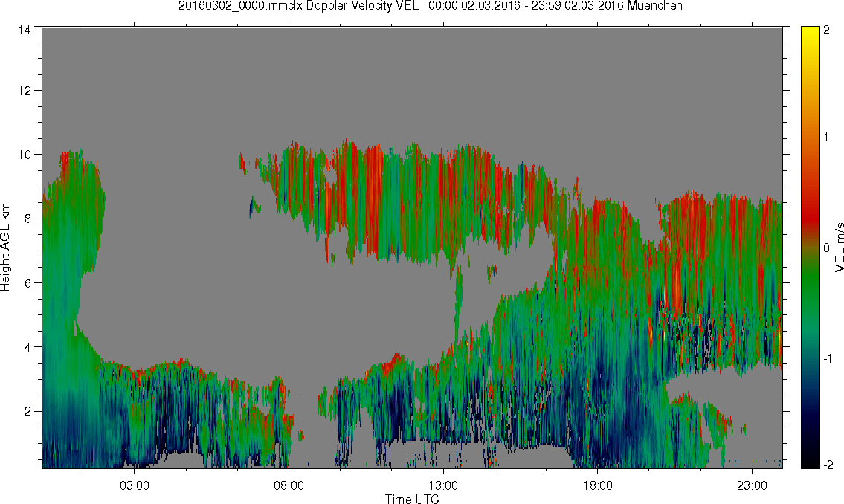Click the height tick label '8'
This screenshot has height=504, width=844.
pyautogui.click(x=28, y=219)
